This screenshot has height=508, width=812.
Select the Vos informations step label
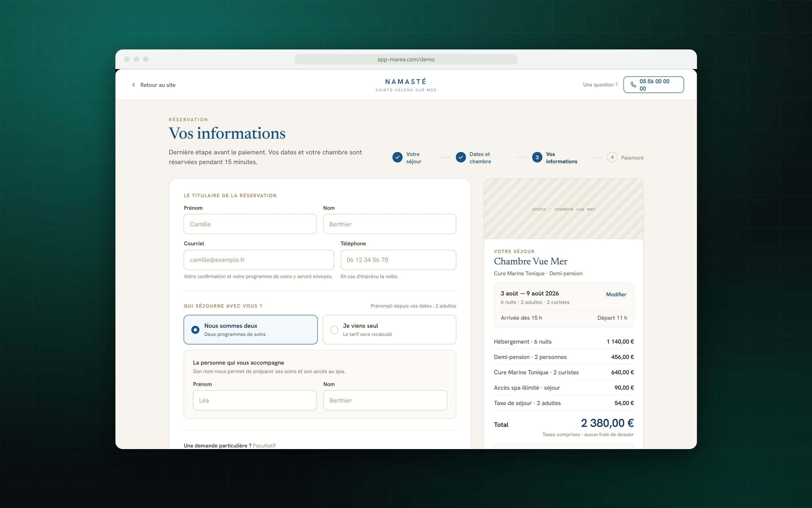point(562,158)
